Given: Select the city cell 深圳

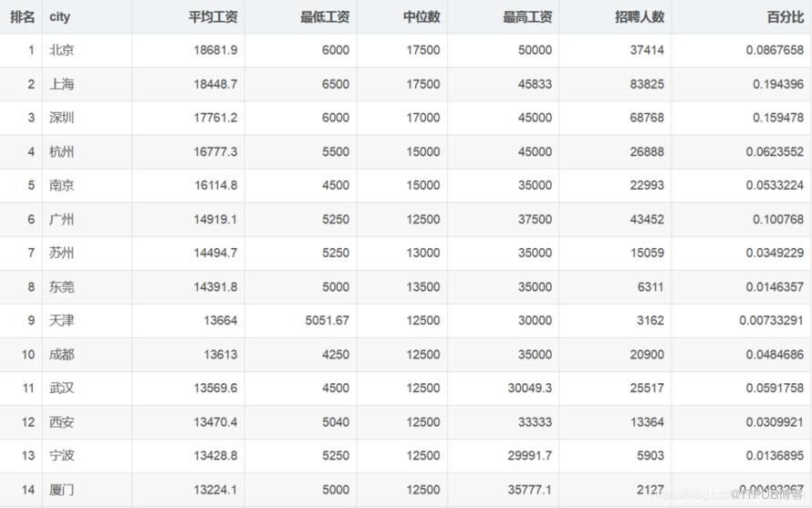Looking at the screenshot, I should click(x=62, y=118).
